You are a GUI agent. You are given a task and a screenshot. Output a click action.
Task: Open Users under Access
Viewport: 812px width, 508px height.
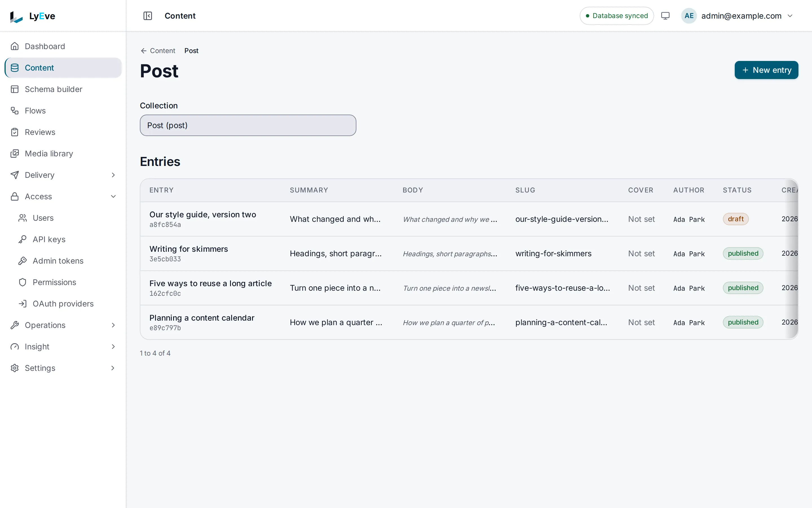click(67, 218)
